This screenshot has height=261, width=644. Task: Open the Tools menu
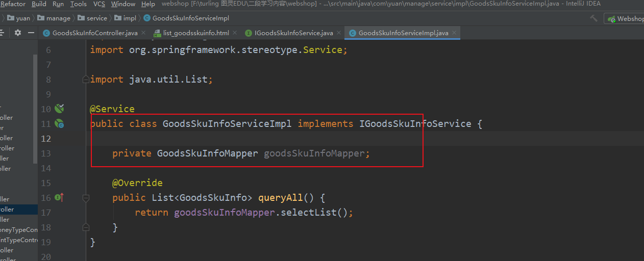point(78,4)
